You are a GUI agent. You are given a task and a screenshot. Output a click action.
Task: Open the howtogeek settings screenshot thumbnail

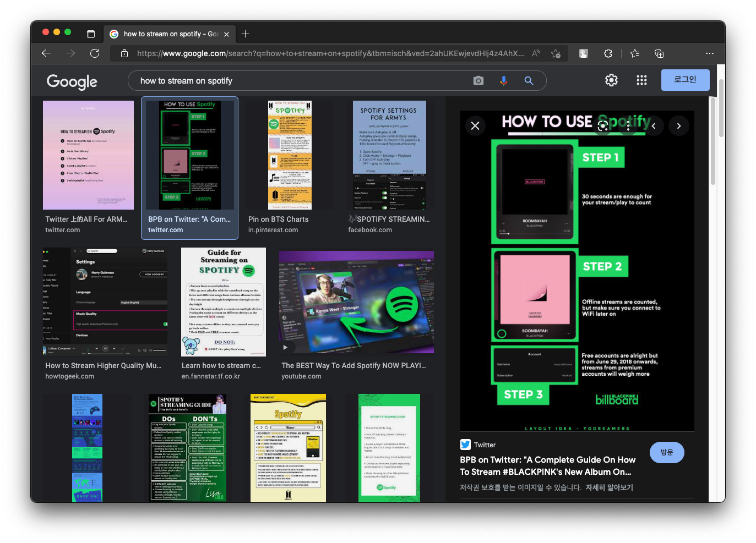tap(105, 301)
